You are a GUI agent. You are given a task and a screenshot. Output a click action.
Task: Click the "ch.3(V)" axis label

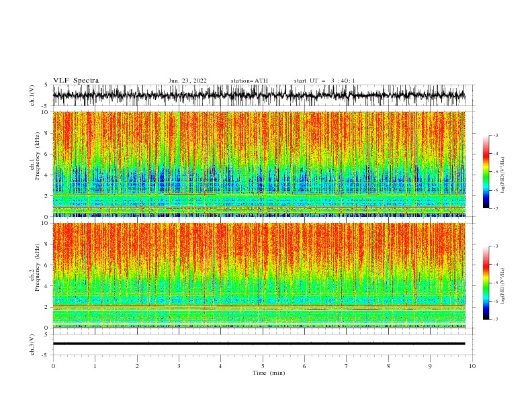coord(32,345)
